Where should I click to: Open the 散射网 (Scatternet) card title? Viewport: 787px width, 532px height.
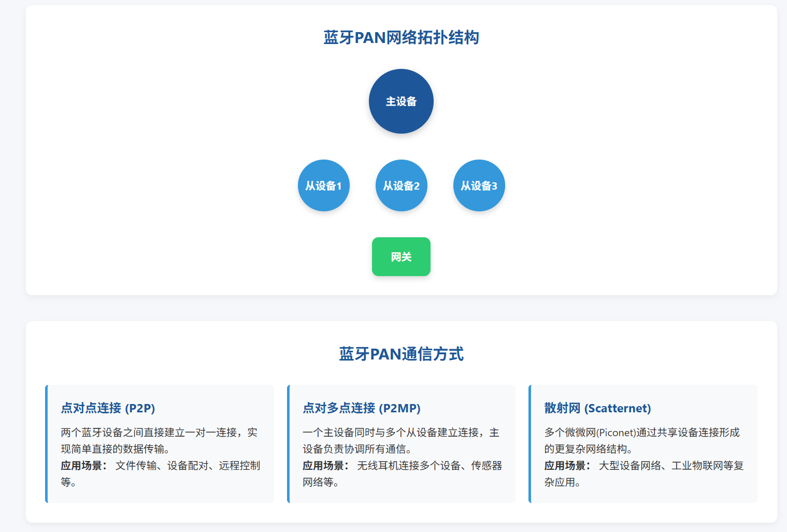(597, 408)
